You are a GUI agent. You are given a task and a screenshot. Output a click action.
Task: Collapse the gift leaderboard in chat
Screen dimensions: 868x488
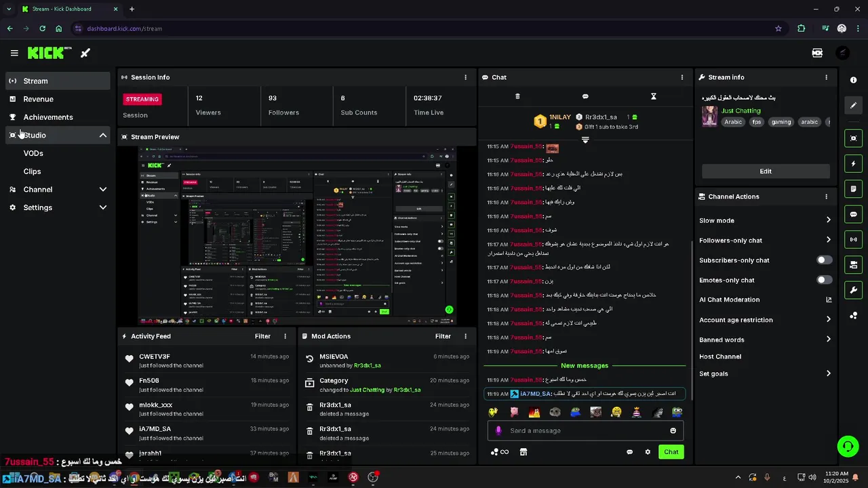pyautogui.click(x=585, y=140)
